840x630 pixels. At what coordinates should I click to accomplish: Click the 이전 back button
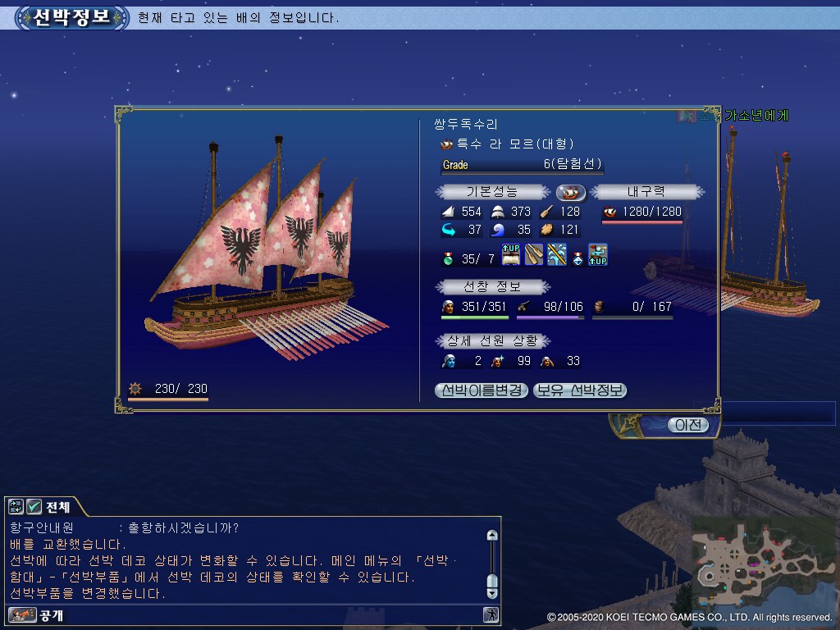point(688,425)
